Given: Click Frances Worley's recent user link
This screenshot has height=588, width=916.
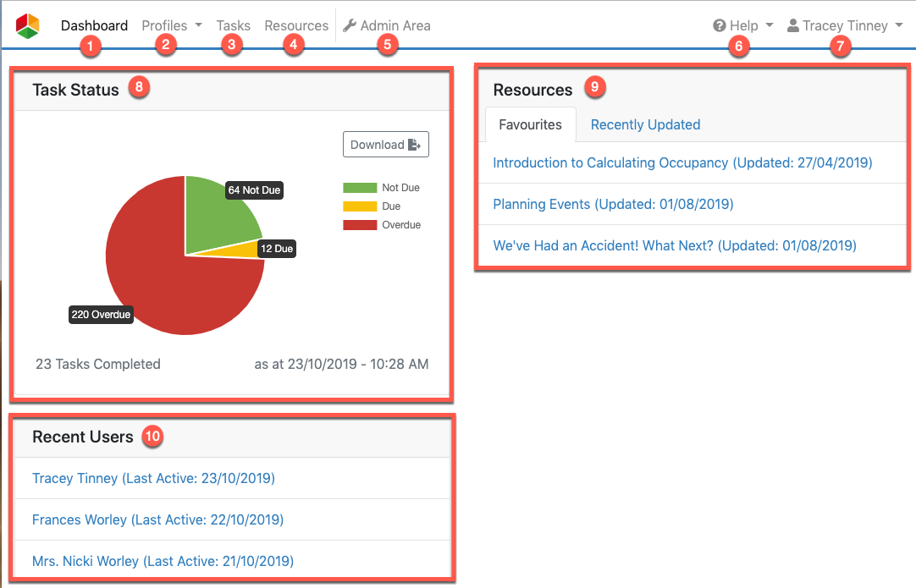Looking at the screenshot, I should 157,519.
